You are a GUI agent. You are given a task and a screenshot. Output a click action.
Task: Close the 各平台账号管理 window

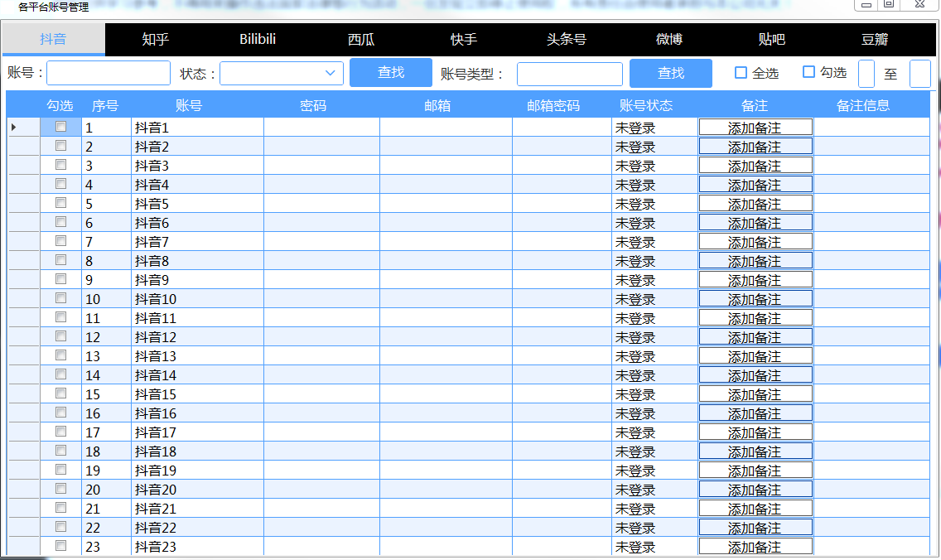(x=919, y=5)
